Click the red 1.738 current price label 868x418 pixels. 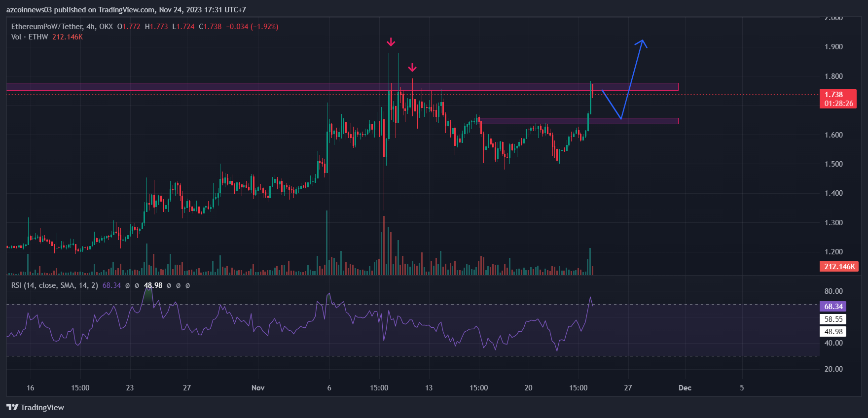pyautogui.click(x=837, y=99)
